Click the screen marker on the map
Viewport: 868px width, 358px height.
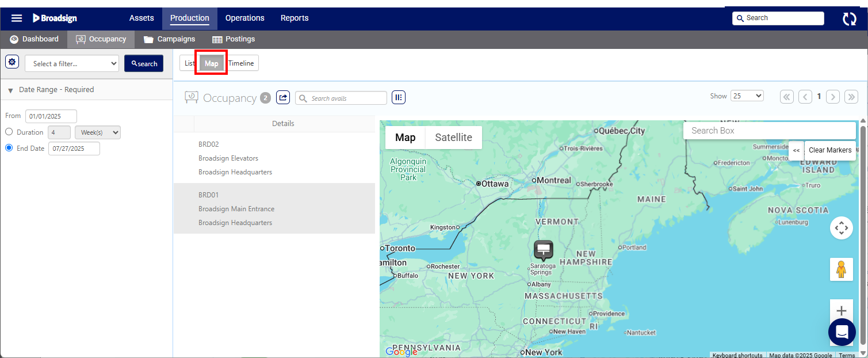[544, 250]
